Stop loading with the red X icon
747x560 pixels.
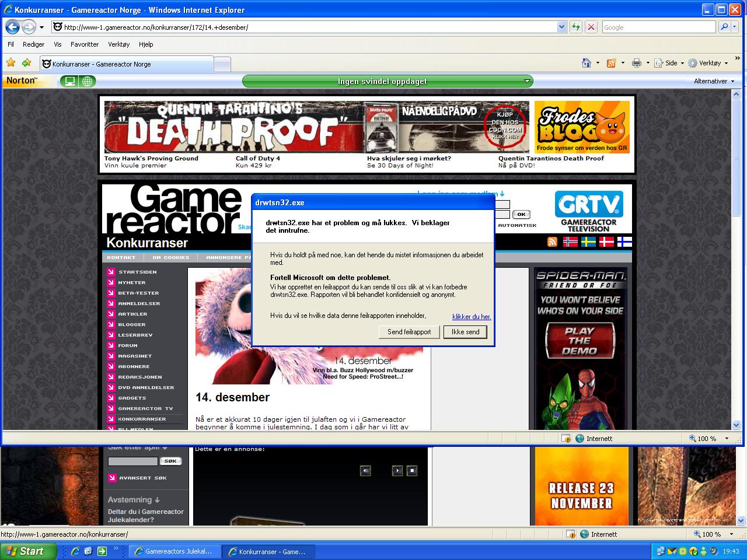click(x=591, y=27)
